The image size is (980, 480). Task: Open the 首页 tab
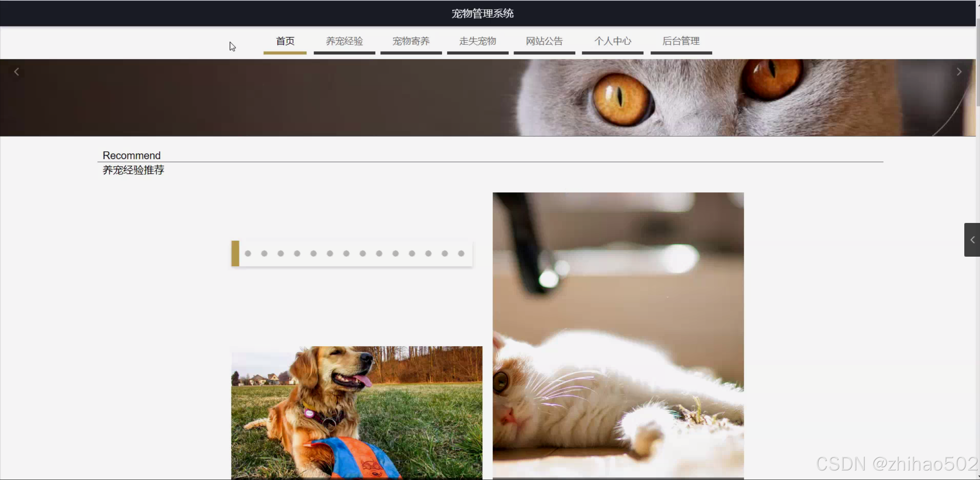(x=285, y=41)
